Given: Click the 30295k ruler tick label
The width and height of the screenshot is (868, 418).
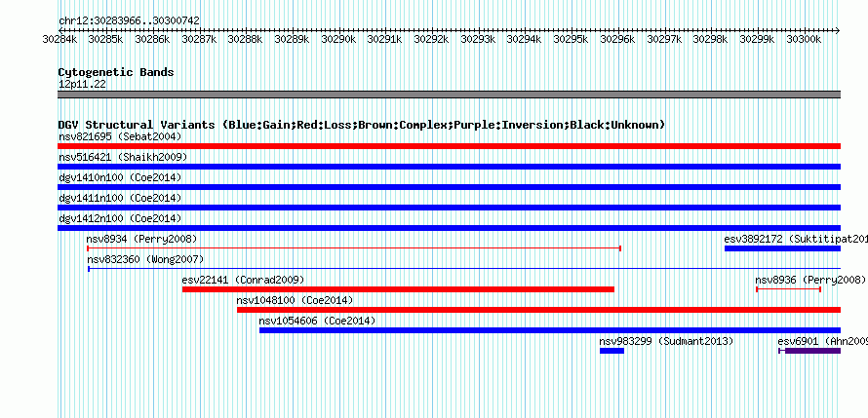Looking at the screenshot, I should tap(572, 39).
